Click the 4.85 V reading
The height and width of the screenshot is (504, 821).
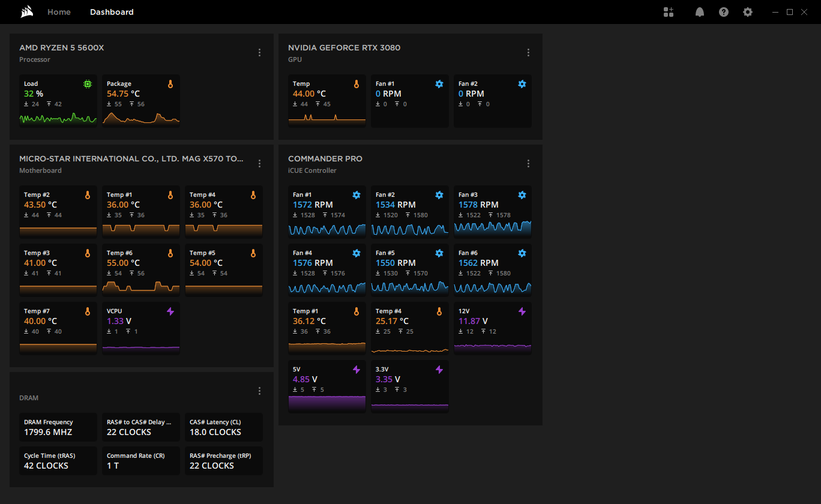click(x=305, y=379)
